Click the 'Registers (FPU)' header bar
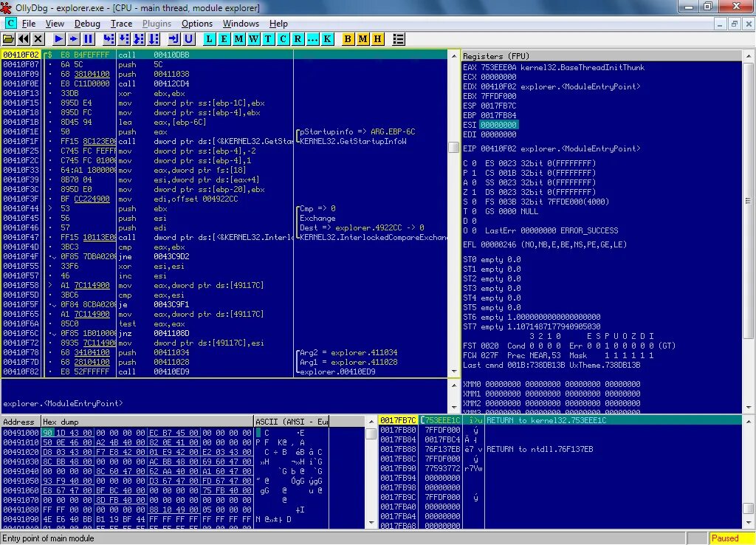This screenshot has height=545, width=756. [x=602, y=56]
